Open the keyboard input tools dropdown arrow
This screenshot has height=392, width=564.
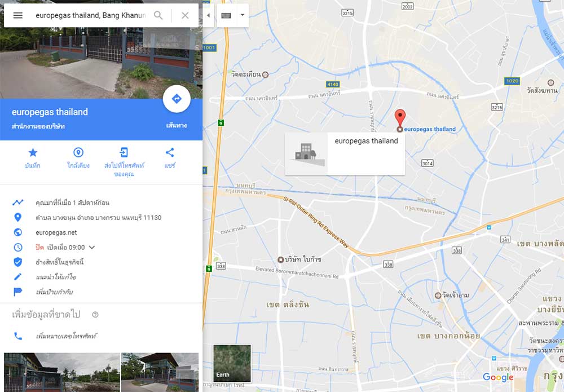tap(243, 15)
